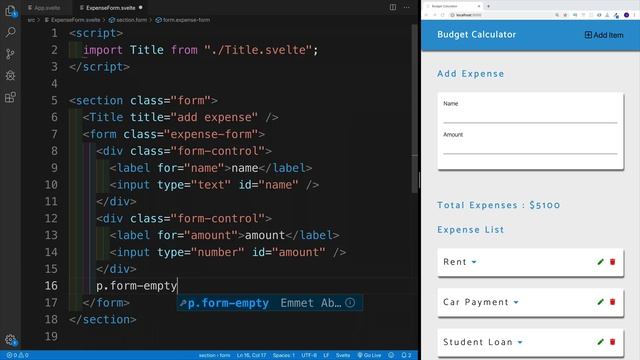The height and width of the screenshot is (360, 640).
Task: Click the feedback smiley in status bar
Action: [391, 356]
